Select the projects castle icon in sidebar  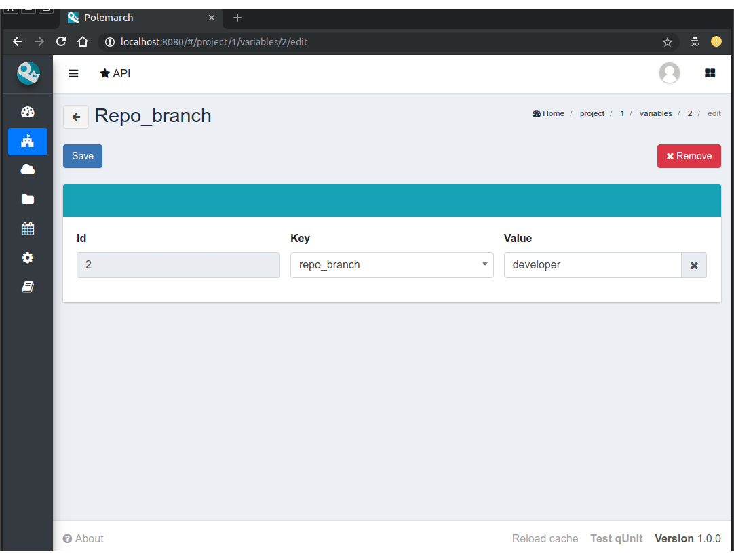click(x=28, y=141)
